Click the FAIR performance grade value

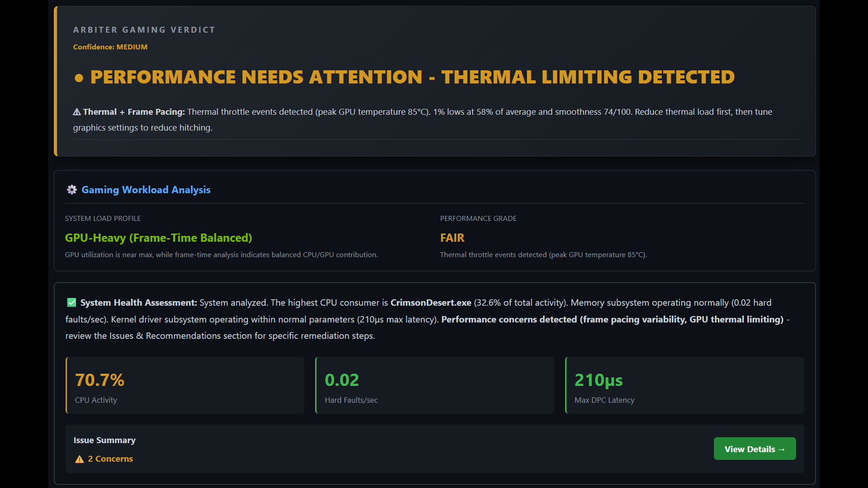[452, 238]
